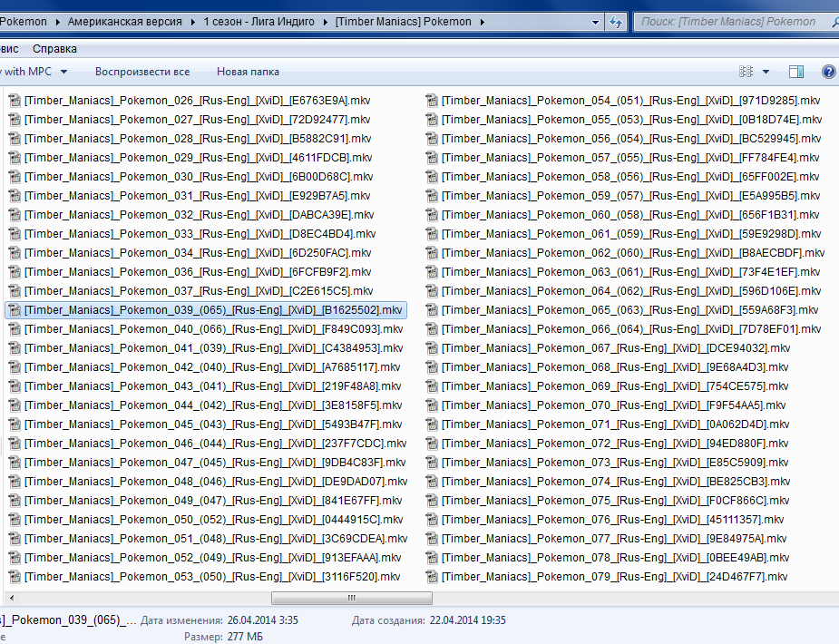Click the file icon of Pokemon_036 [6FCFB9F2]
This screenshot has width=839, height=644.
pos(15,272)
